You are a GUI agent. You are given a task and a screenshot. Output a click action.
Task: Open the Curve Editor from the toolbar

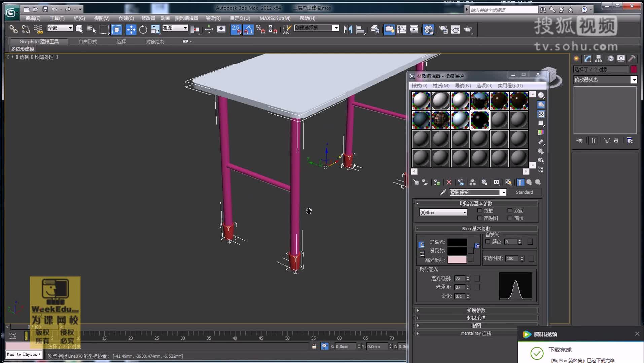[402, 30]
